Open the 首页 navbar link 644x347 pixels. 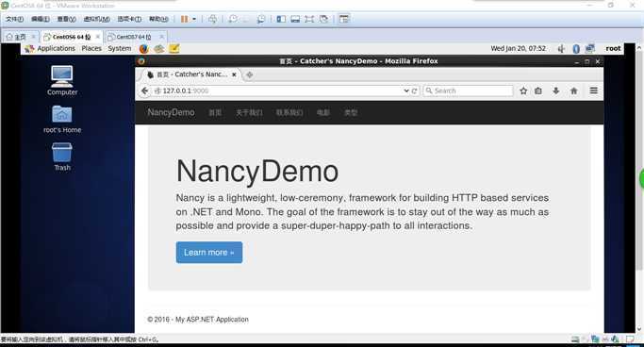point(215,112)
